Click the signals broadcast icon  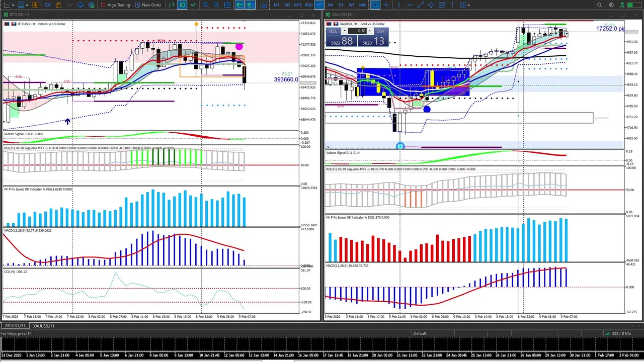69,5
